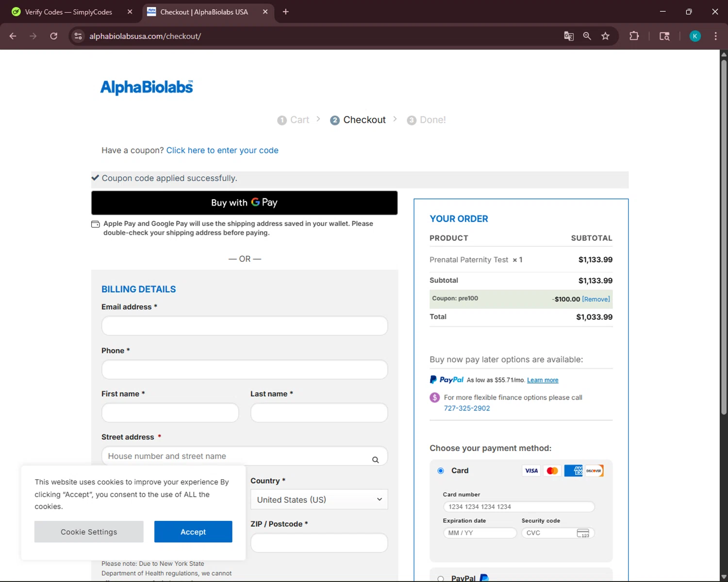Click the AlphaBiolabs logo
Viewport: 728px width, 582px height.
coord(147,87)
